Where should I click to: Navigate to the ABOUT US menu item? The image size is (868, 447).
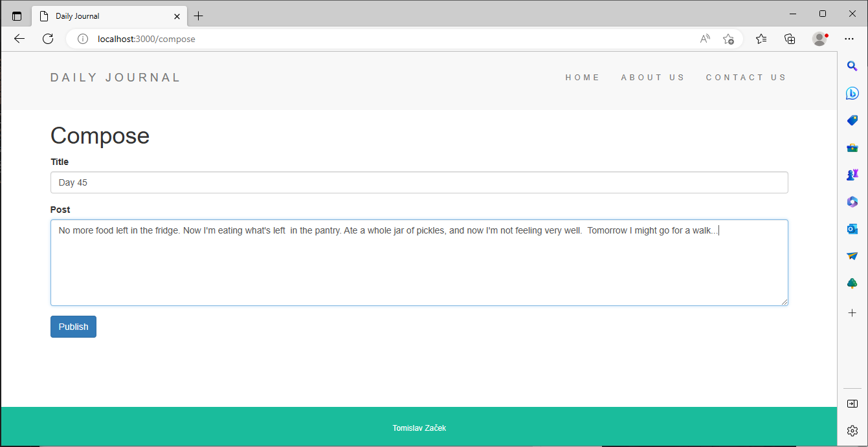click(653, 77)
